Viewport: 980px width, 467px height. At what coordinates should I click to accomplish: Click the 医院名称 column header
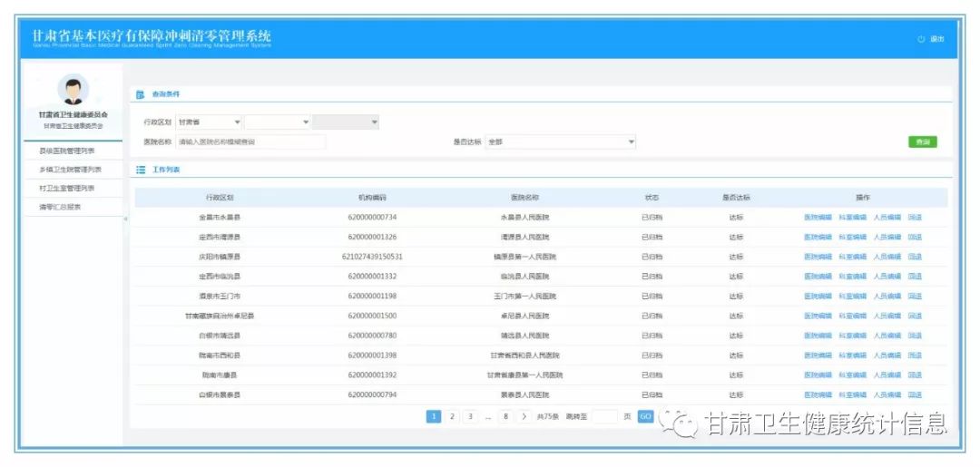(x=525, y=198)
